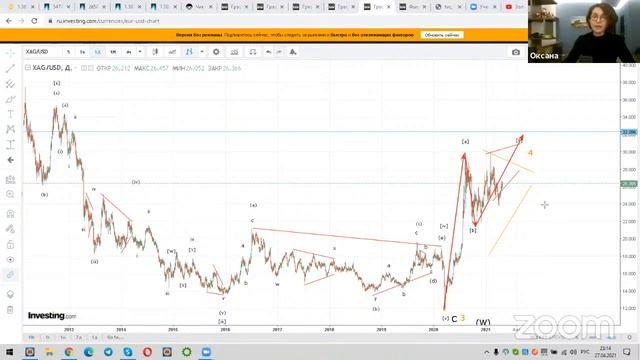The width and height of the screenshot is (640, 360).
Task: Click the 'Go to...' date button
Action: coord(115,338)
